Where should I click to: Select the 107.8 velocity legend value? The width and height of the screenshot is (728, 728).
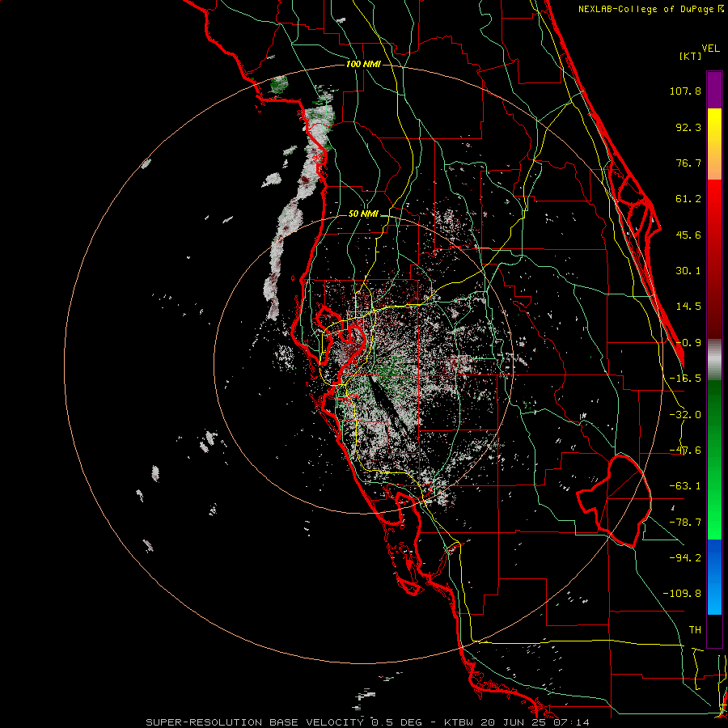click(x=685, y=91)
